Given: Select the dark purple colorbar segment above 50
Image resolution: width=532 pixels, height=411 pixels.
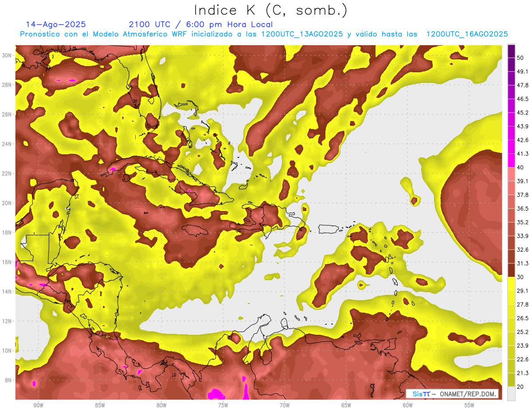Looking at the screenshot, I should pyautogui.click(x=511, y=51).
